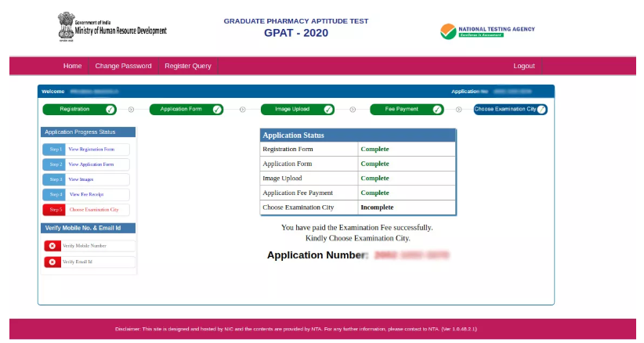Click the red X beside Verify Mobile Number
644x343 pixels.
point(52,246)
